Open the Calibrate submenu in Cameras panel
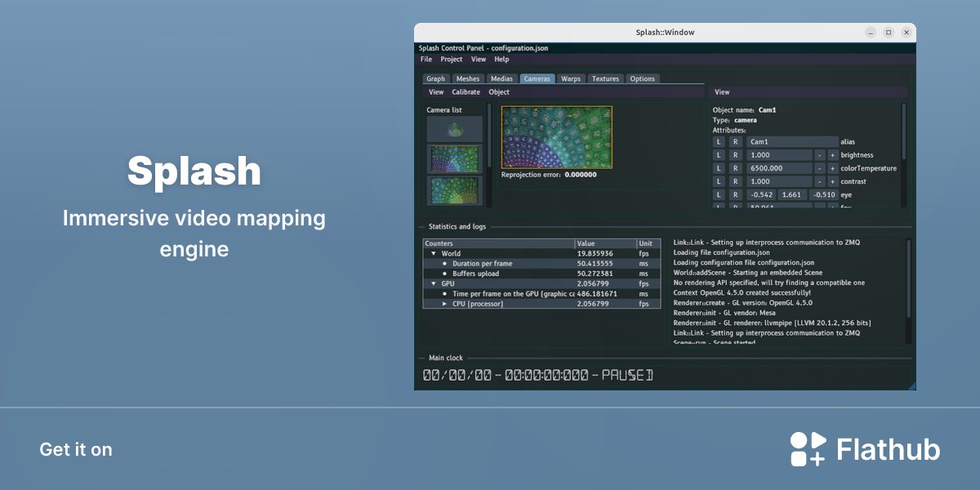This screenshot has width=980, height=490. tap(466, 92)
